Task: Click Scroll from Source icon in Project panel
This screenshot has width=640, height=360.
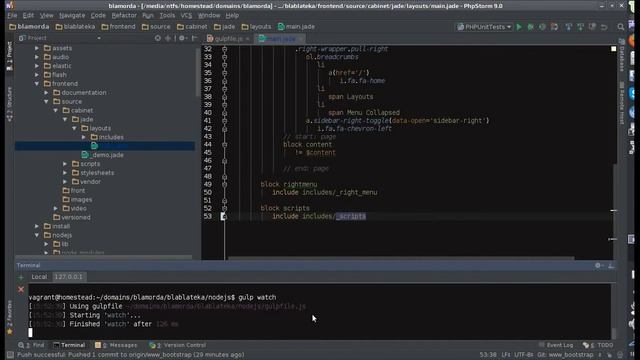Action: [158, 38]
